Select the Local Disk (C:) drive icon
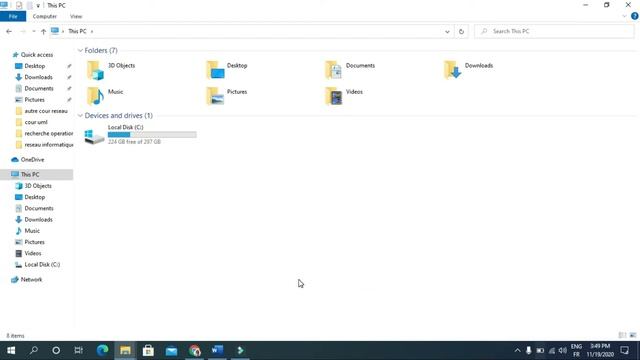 [x=94, y=136]
